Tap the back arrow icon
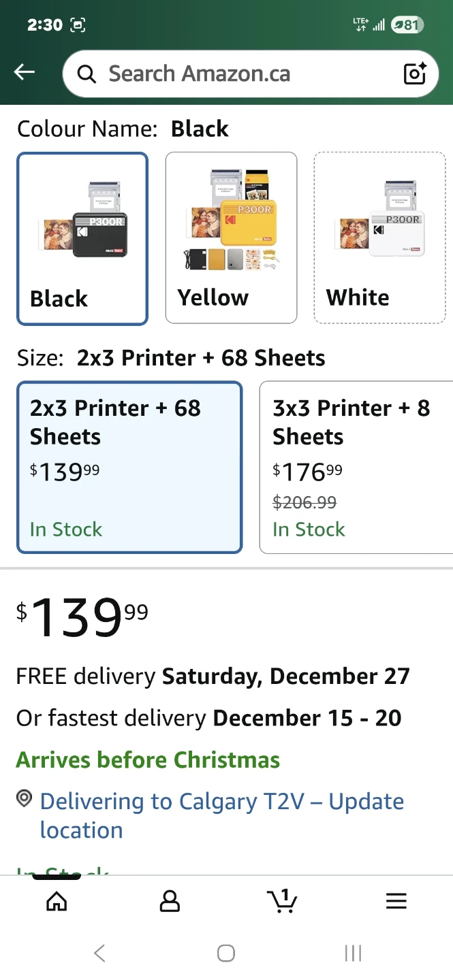This screenshot has height=980, width=453. [x=25, y=72]
